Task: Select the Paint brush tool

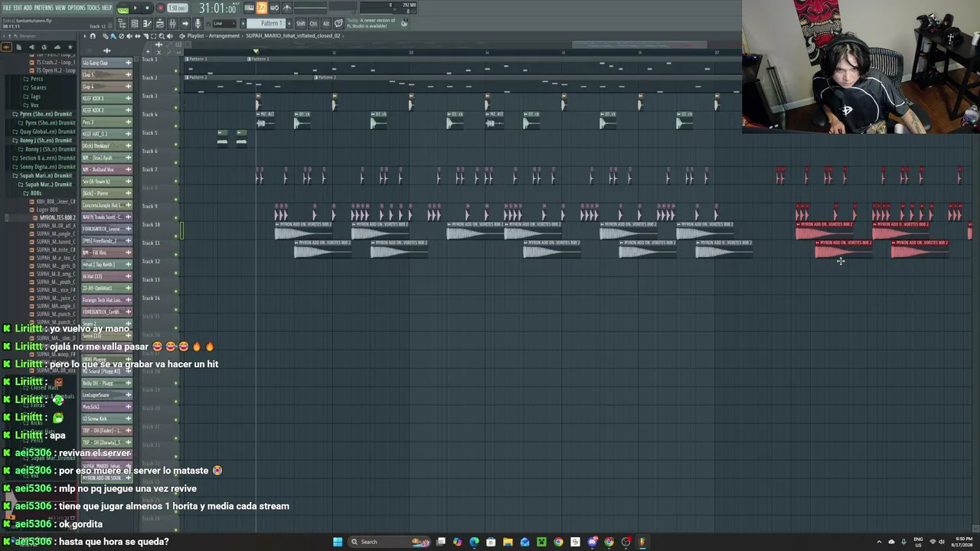Action: (x=113, y=36)
